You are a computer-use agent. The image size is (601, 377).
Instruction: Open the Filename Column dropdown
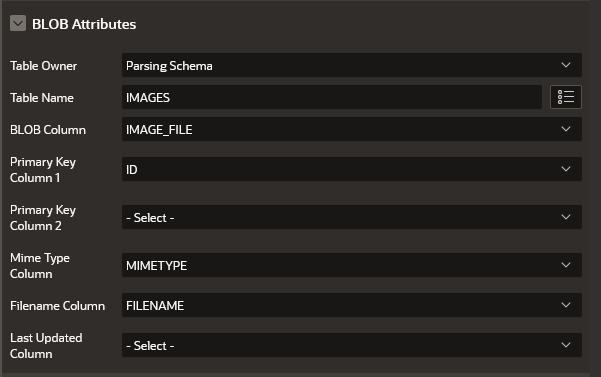351,305
